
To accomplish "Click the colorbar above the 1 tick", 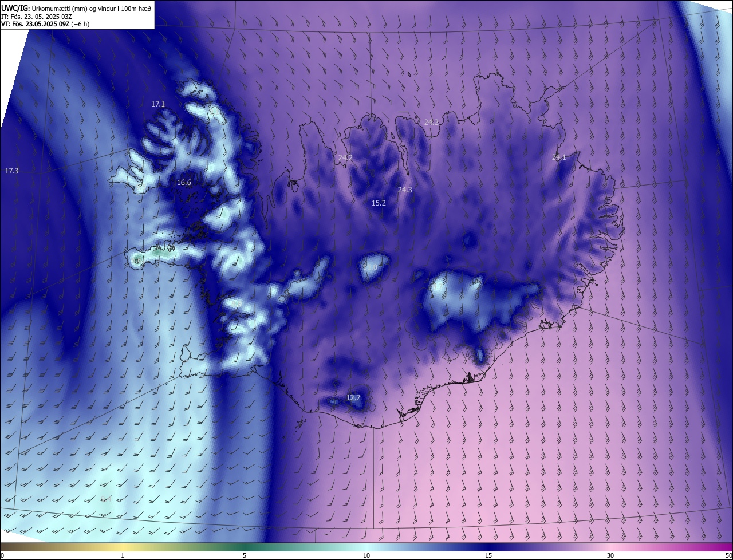I will 123,547.
